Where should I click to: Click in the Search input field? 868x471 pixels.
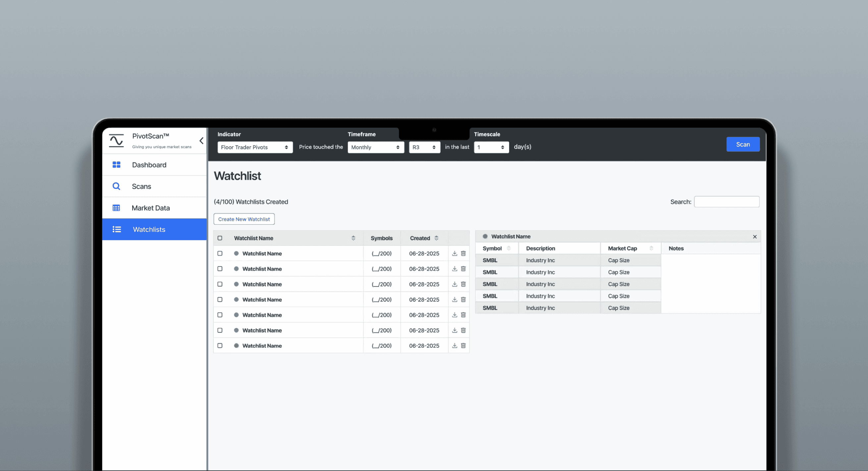pyautogui.click(x=727, y=202)
